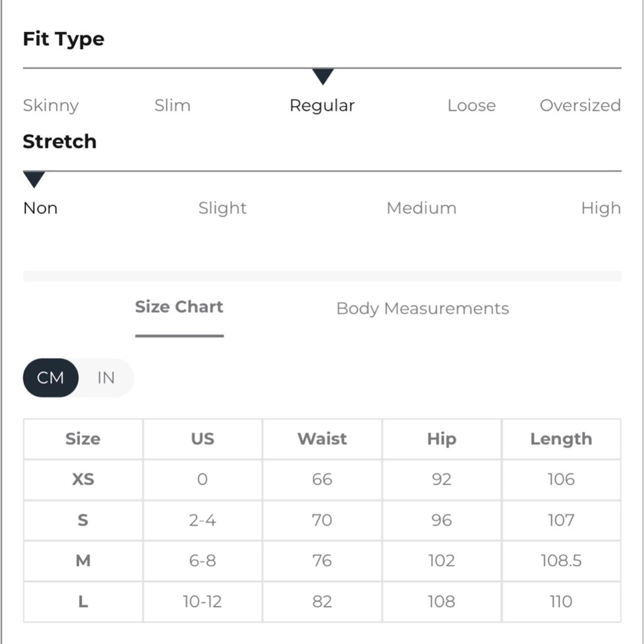Click the M size row

click(322, 561)
